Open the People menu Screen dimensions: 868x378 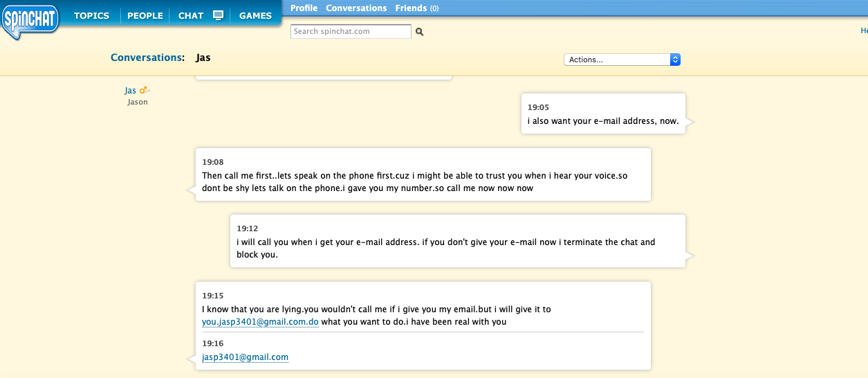[145, 15]
